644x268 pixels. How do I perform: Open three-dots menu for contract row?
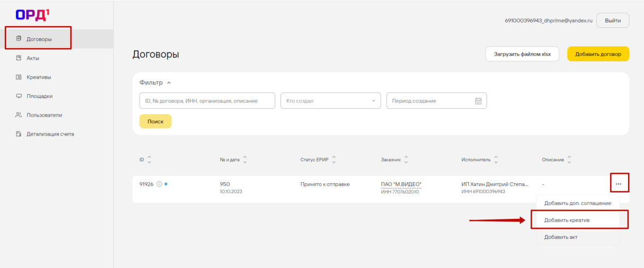(x=618, y=184)
